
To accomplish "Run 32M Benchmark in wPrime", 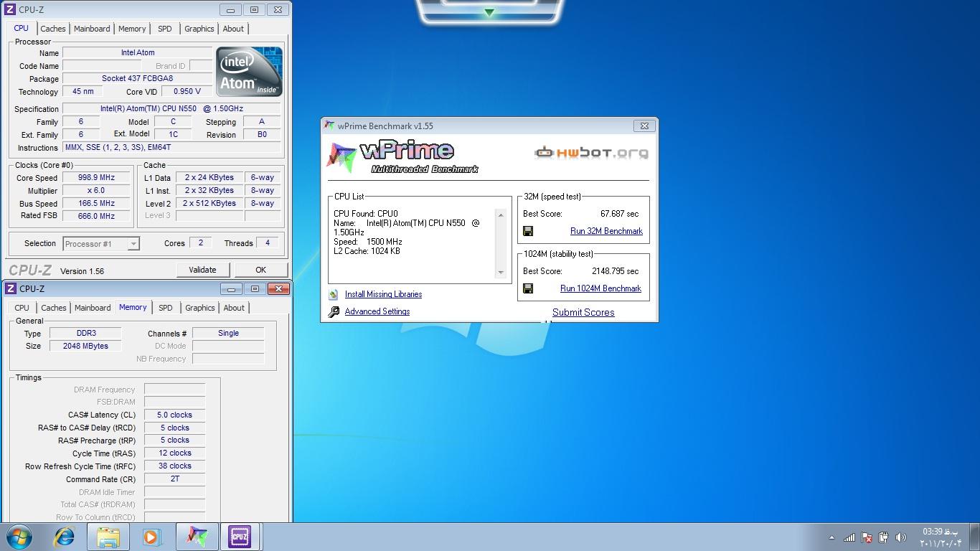I will tap(606, 231).
